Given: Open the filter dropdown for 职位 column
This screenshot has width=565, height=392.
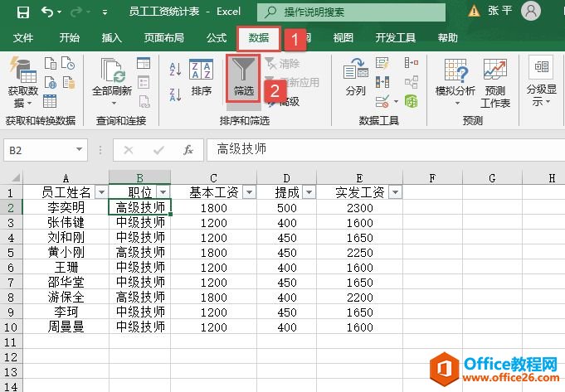Looking at the screenshot, I should click(163, 192).
